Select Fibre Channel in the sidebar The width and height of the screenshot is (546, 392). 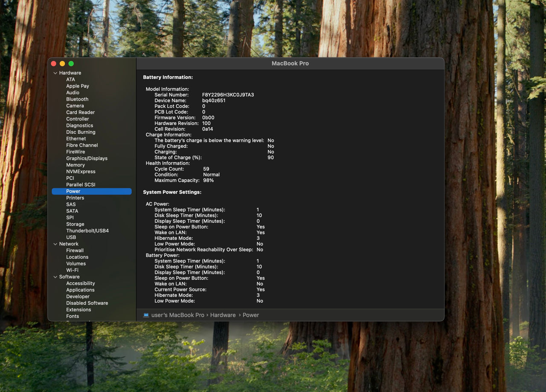[x=82, y=145]
